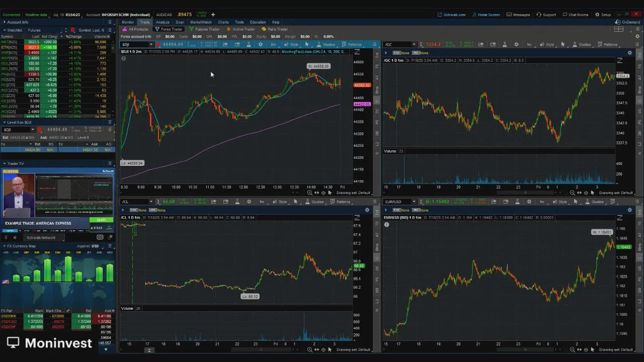The width and height of the screenshot is (644, 362).
Task: Click share icon on the /GC chart toolbar
Action: (x=481, y=44)
